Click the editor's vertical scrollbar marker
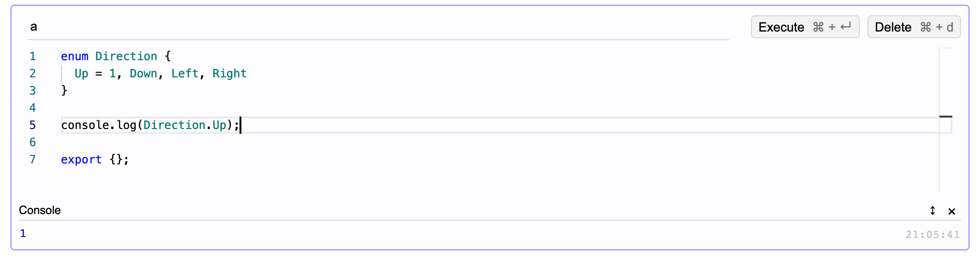The height and width of the screenshot is (258, 980). pyautogui.click(x=946, y=117)
